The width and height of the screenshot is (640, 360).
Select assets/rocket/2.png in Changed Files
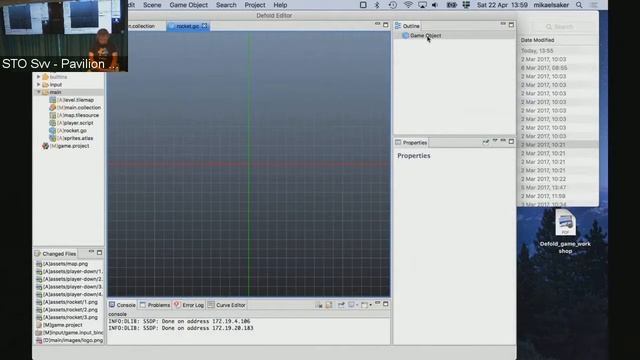[70, 310]
